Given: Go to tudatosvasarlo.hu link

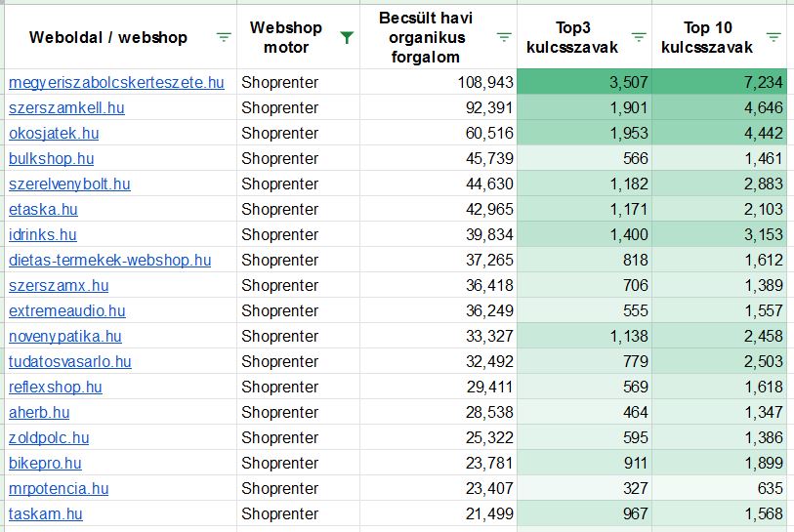Looking at the screenshot, I should coord(70,361).
